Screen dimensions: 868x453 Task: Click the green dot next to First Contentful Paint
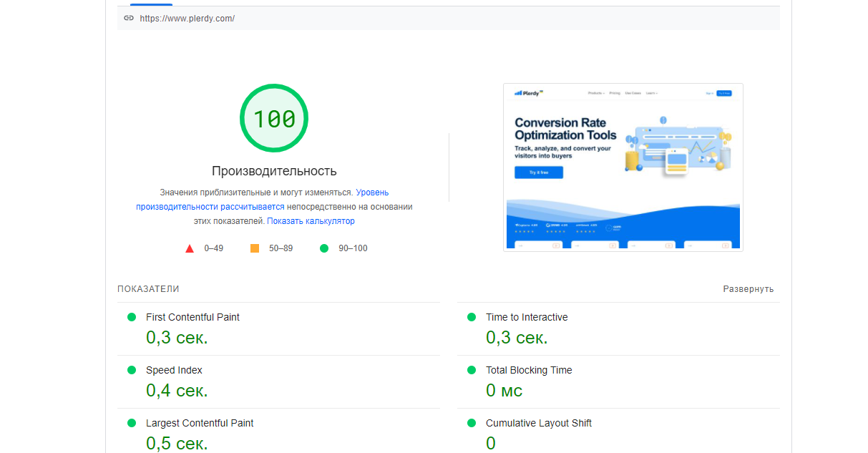tap(133, 316)
